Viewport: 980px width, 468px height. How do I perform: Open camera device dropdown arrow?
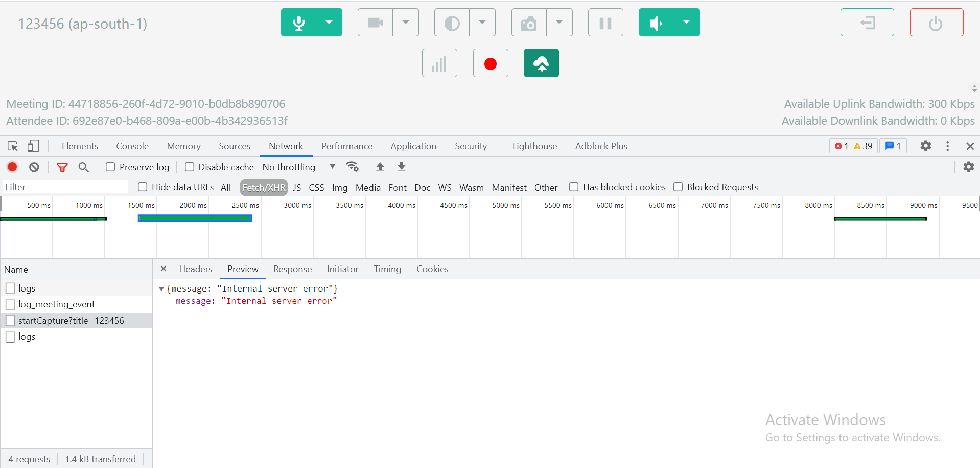pos(406,23)
